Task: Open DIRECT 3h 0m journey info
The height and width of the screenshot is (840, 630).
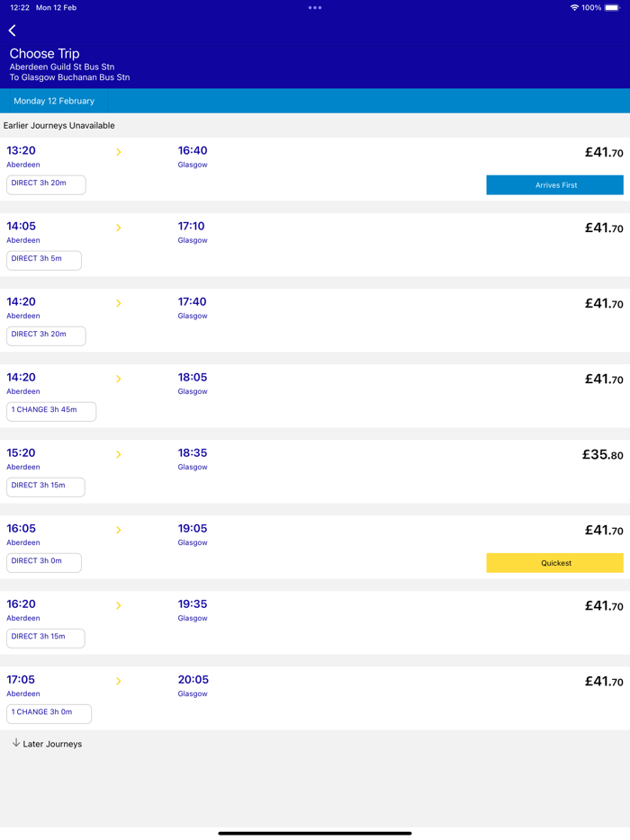Action: [x=45, y=561]
